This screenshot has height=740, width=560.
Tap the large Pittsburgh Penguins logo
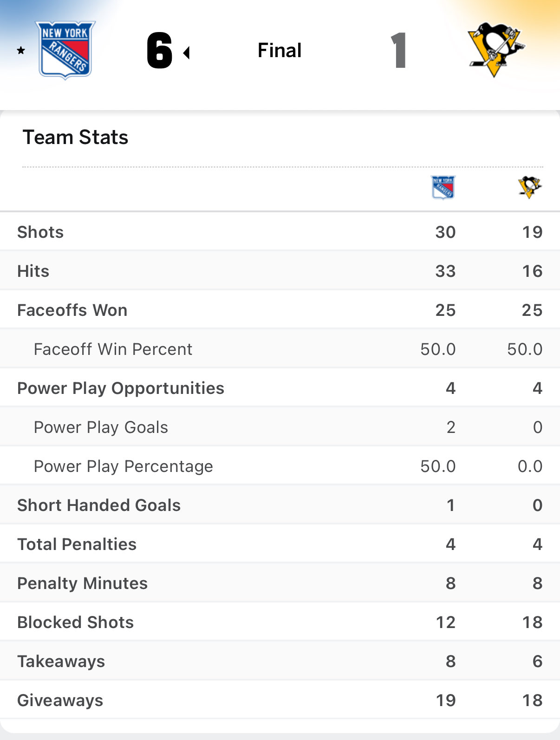[496, 50]
